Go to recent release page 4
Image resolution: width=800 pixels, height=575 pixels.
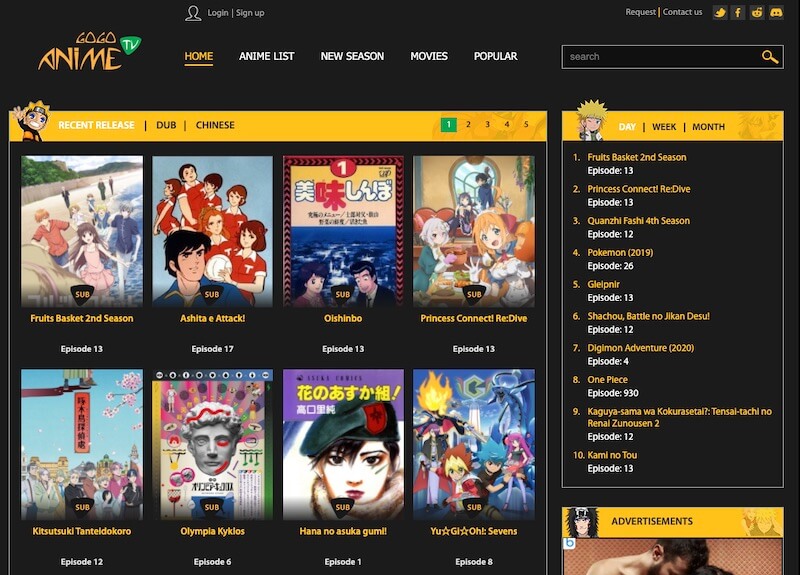coord(507,124)
